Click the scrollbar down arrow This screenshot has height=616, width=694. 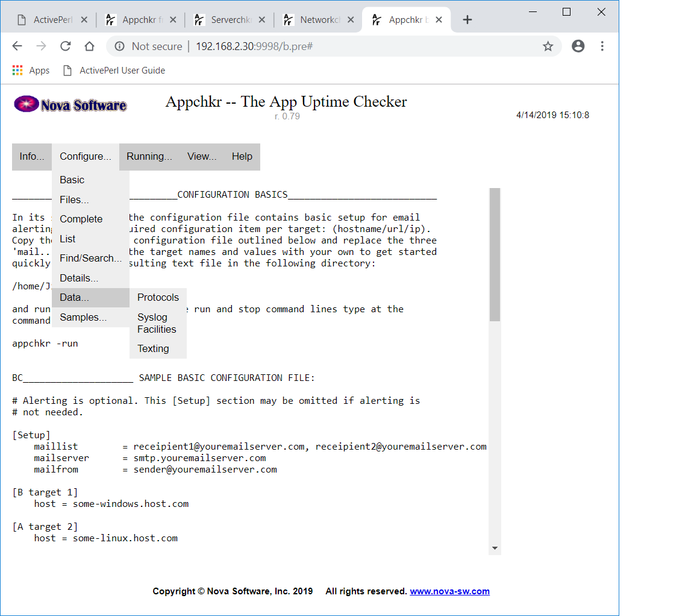495,548
